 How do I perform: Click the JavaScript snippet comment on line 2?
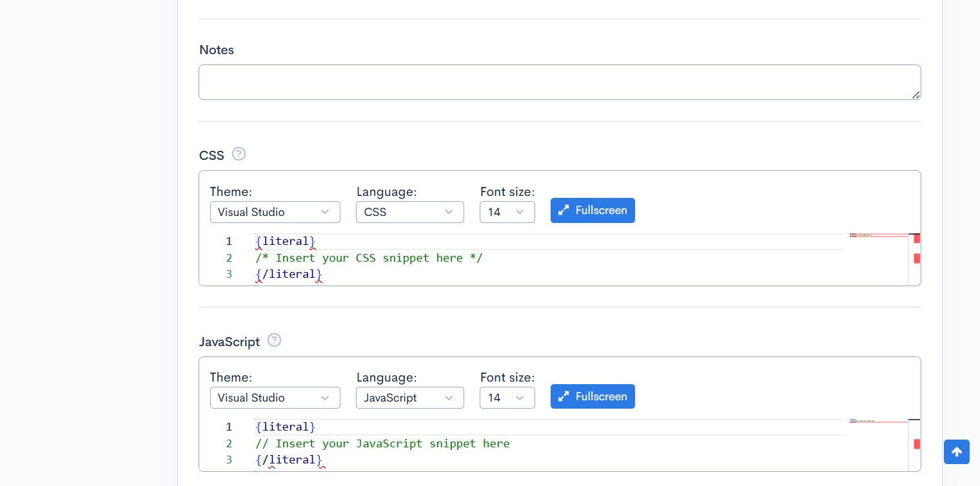pos(382,443)
